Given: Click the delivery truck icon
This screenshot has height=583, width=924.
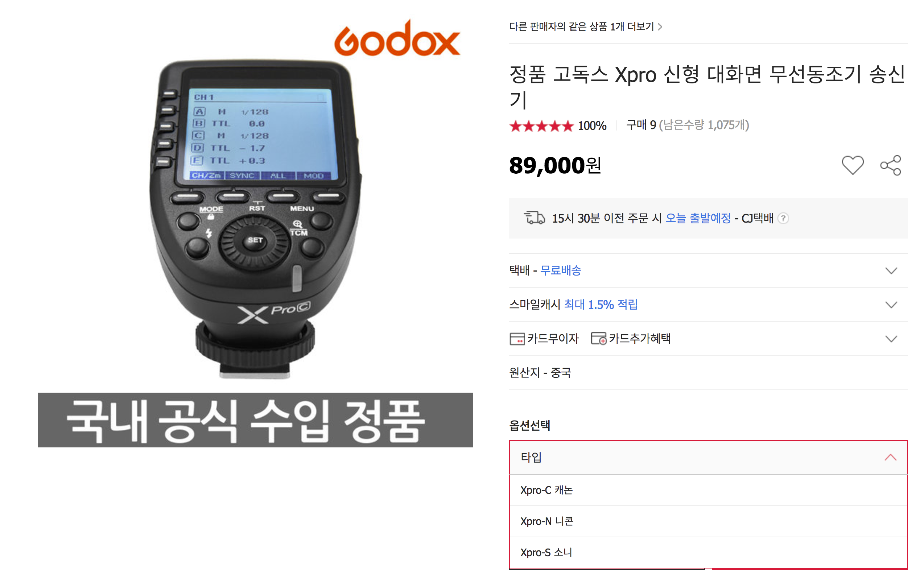Looking at the screenshot, I should coord(534,218).
